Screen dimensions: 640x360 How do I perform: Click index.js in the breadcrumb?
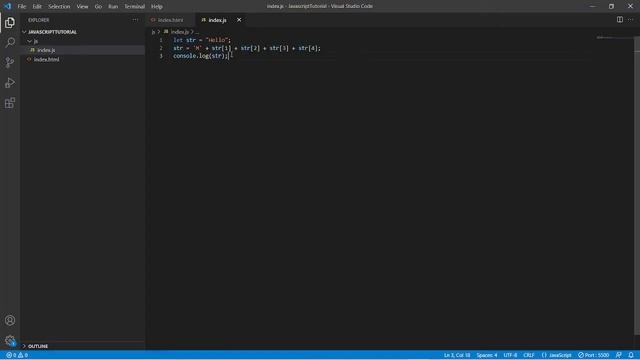point(180,32)
